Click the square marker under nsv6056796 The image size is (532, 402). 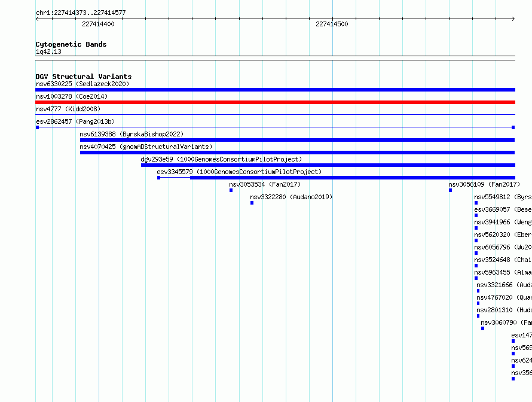tap(476, 253)
